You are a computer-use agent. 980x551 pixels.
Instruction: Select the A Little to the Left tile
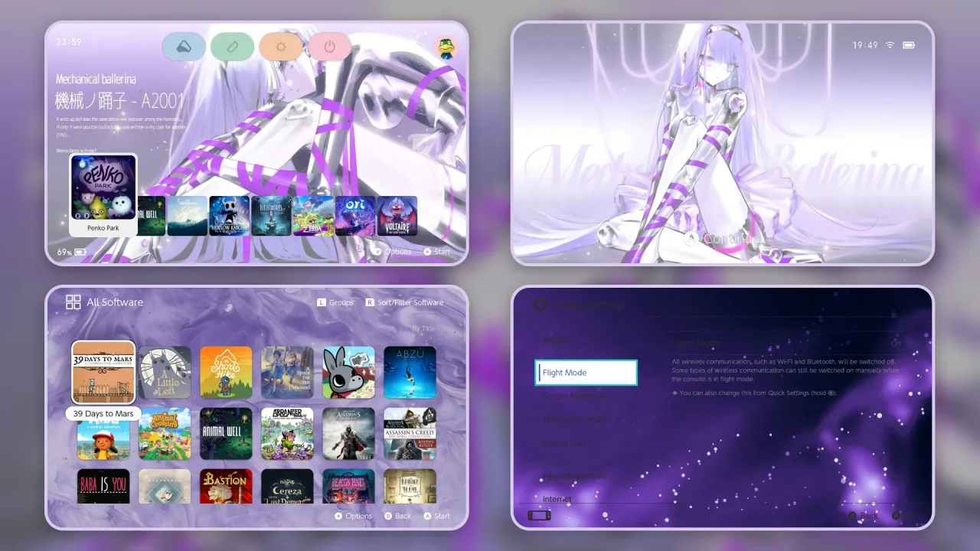tap(165, 373)
